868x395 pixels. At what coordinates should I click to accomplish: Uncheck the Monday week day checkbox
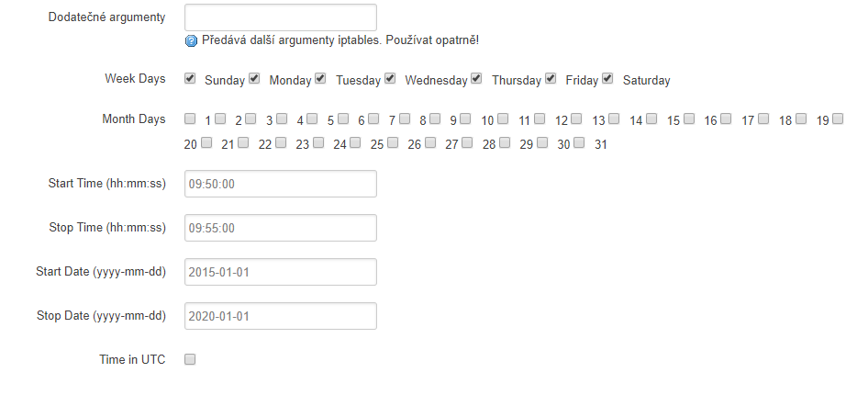click(x=254, y=78)
